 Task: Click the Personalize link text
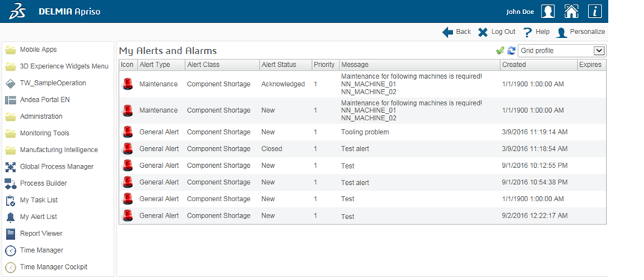coord(588,32)
